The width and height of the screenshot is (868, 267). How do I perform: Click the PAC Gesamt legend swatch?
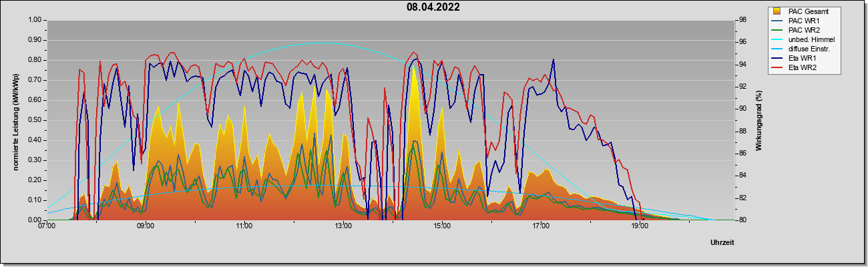tap(777, 11)
